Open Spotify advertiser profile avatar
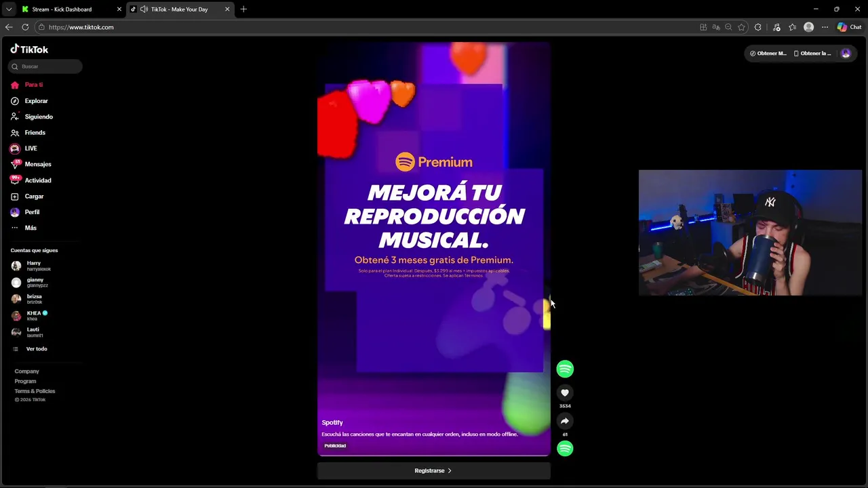The height and width of the screenshot is (488, 868). [x=565, y=369]
